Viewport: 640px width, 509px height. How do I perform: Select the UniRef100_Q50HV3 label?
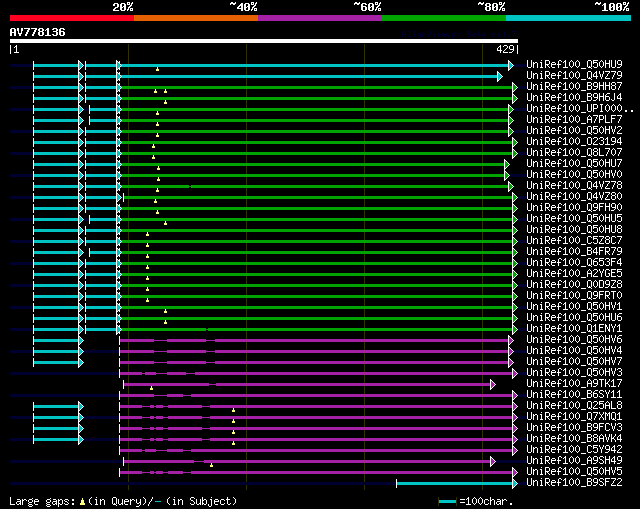pos(574,373)
